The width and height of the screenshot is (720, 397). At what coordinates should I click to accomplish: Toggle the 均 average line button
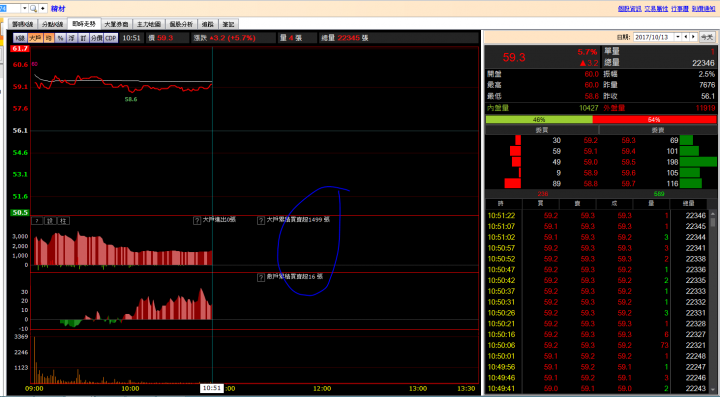tap(49, 38)
